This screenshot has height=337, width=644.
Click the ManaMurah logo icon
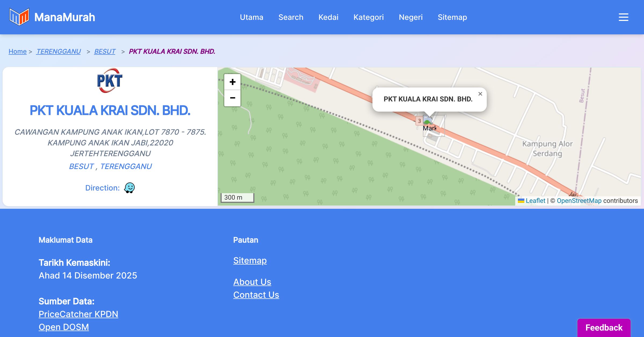19,17
